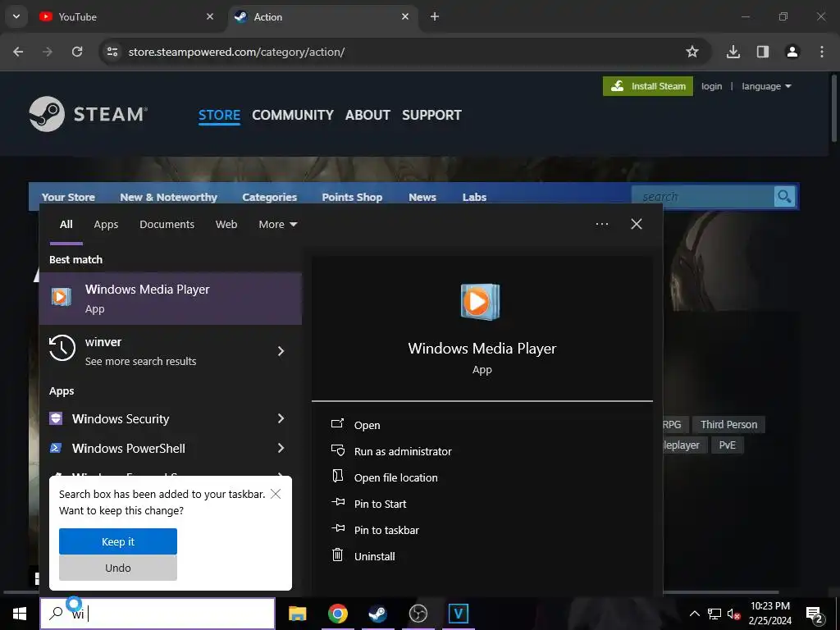
Task: Open the Steam language dropdown
Action: click(x=766, y=86)
